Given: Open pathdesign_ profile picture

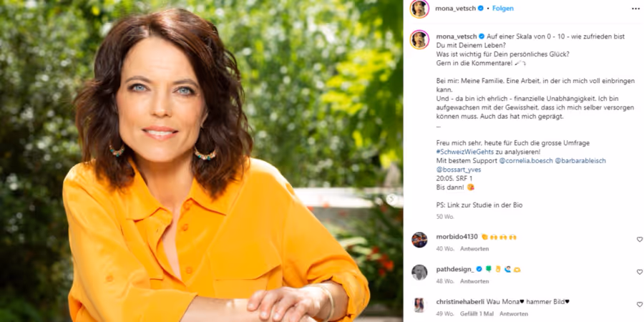Looking at the screenshot, I should [419, 273].
